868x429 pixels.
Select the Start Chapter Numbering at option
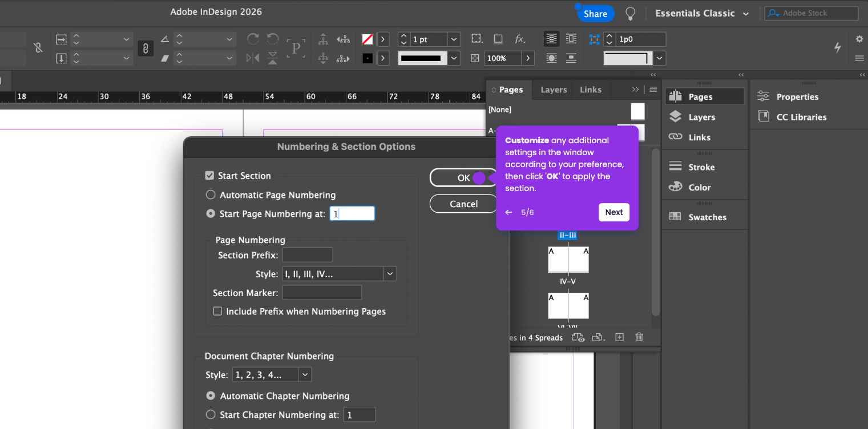click(x=211, y=415)
